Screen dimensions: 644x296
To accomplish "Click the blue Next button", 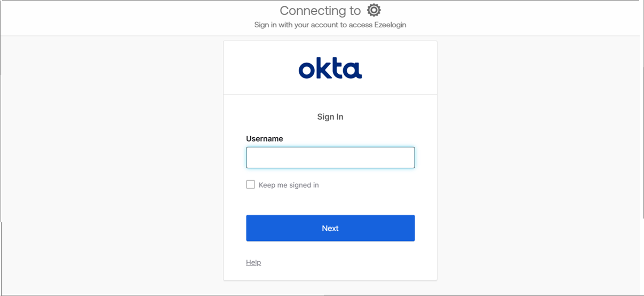I will (330, 228).
